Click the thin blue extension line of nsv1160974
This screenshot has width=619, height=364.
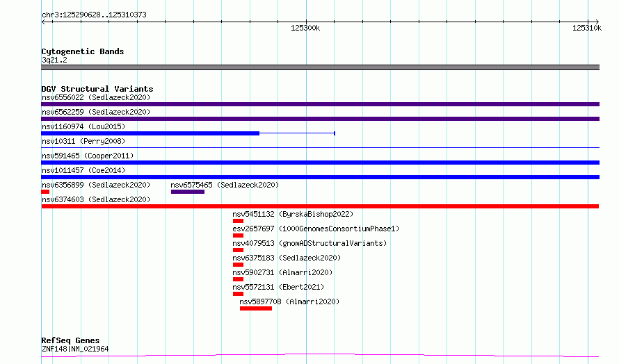click(x=297, y=133)
